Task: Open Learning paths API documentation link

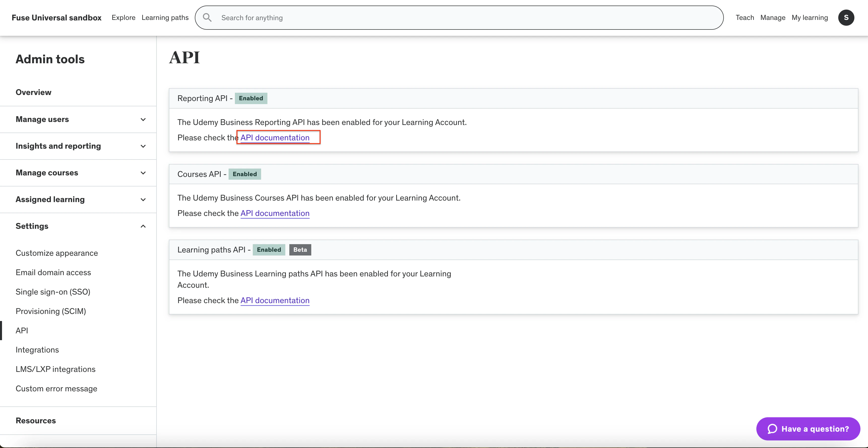Action: (x=275, y=300)
